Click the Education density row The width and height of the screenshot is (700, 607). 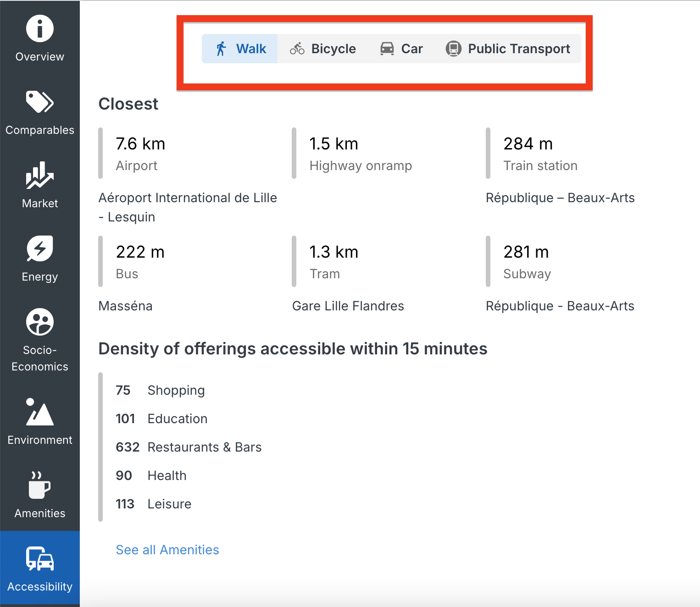(x=161, y=419)
